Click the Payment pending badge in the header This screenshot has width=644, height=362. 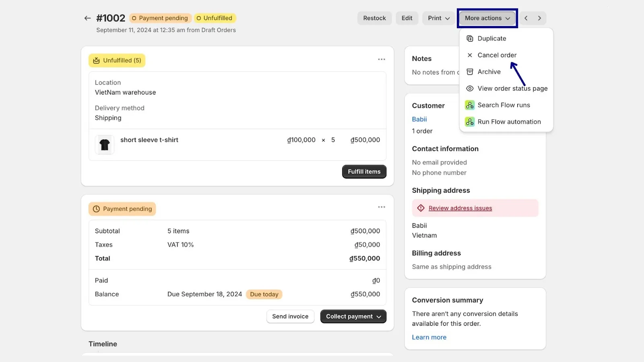coord(160,18)
